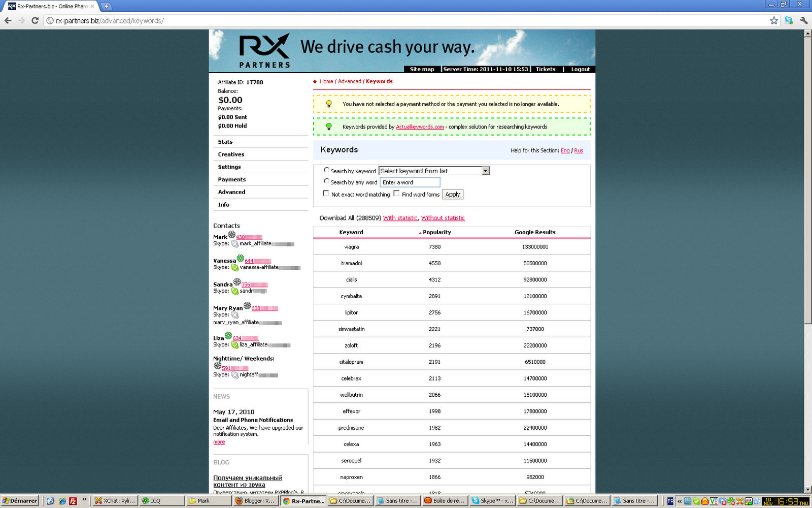Sort table by Keyword column header

click(x=351, y=232)
